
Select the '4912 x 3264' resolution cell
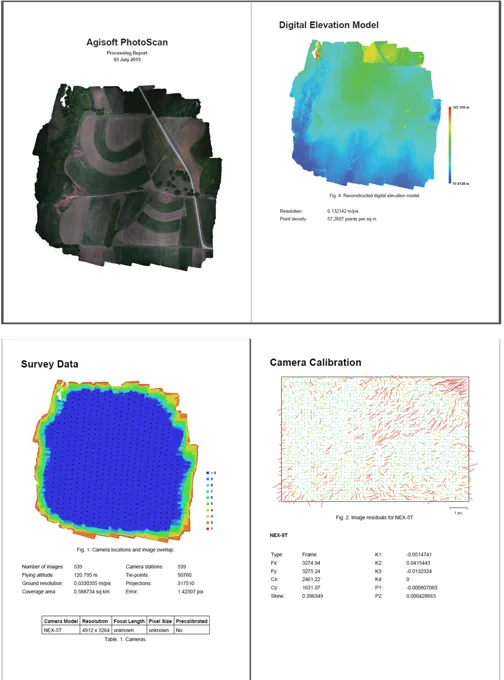[x=96, y=630]
